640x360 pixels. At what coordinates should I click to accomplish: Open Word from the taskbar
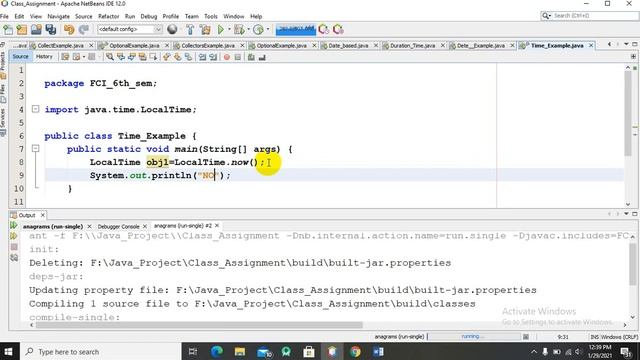(x=378, y=351)
